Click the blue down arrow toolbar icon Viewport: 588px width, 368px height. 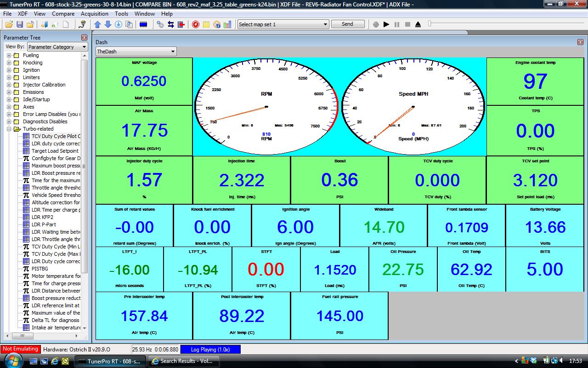click(x=108, y=24)
